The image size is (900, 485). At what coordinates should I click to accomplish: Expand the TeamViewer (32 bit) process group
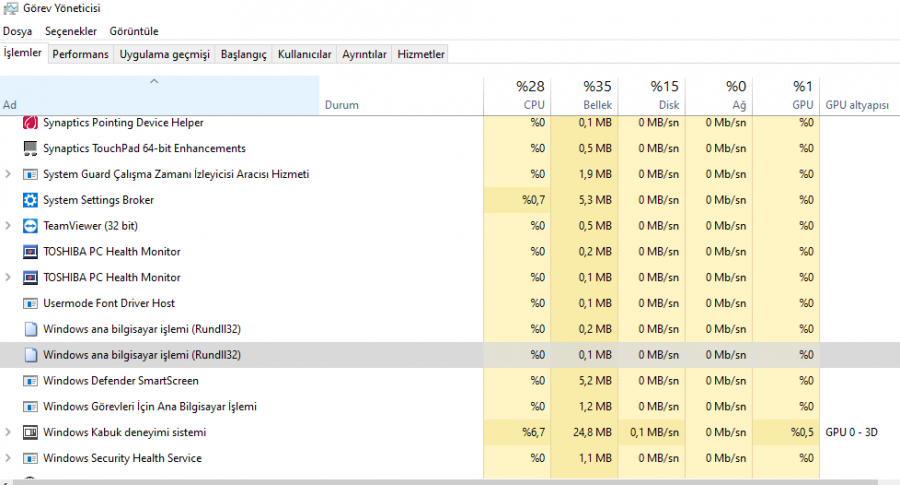[7, 226]
